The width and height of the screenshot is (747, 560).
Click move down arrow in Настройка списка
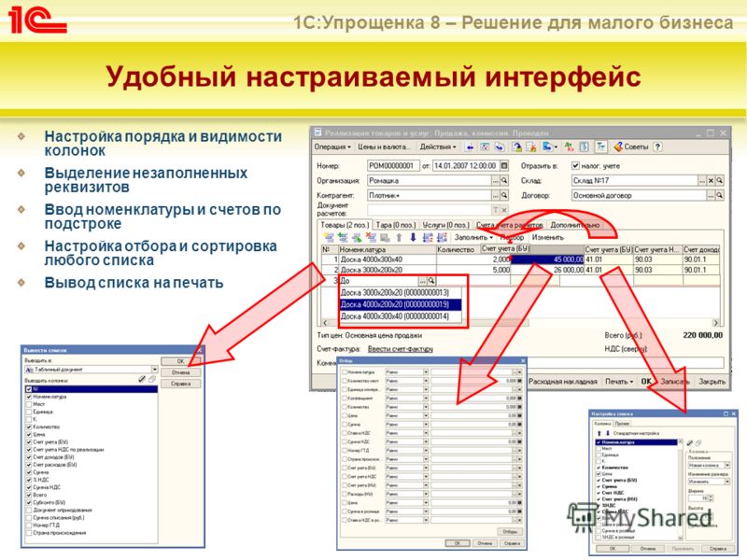tap(608, 433)
